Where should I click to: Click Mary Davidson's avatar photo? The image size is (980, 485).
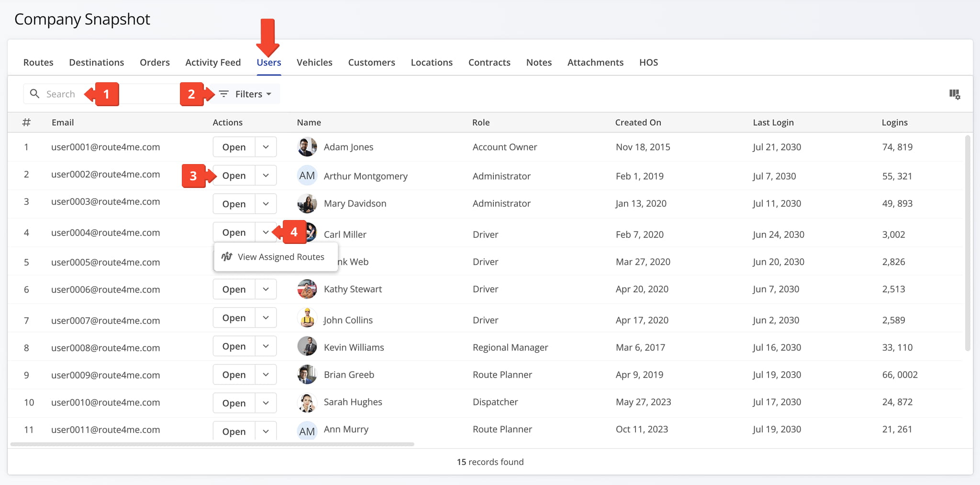[x=307, y=203]
